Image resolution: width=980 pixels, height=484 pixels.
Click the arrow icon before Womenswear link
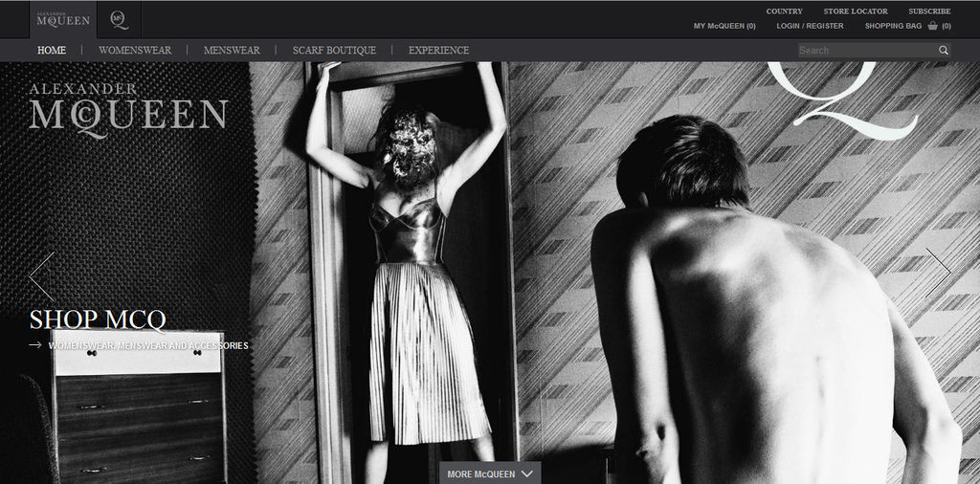click(35, 345)
